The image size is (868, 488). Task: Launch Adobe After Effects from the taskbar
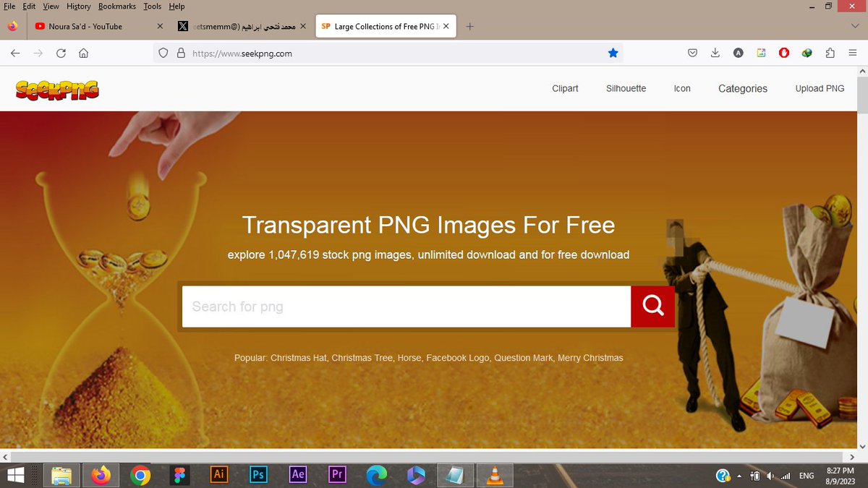297,474
